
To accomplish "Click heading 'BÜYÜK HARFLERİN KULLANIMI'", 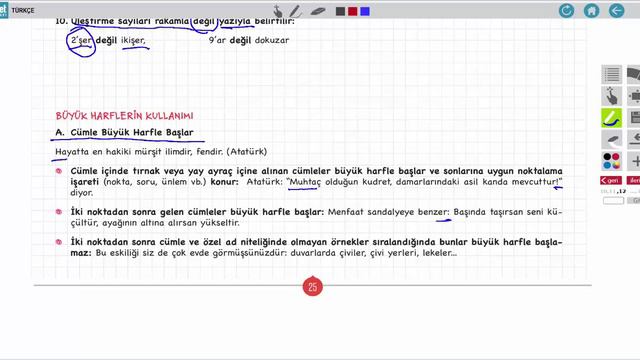I will (x=124, y=116).
